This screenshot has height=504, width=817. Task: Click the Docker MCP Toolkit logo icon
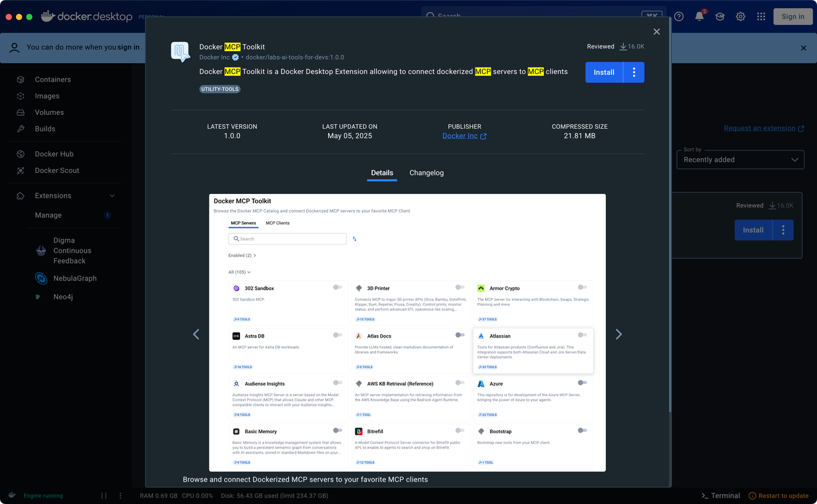coord(181,52)
